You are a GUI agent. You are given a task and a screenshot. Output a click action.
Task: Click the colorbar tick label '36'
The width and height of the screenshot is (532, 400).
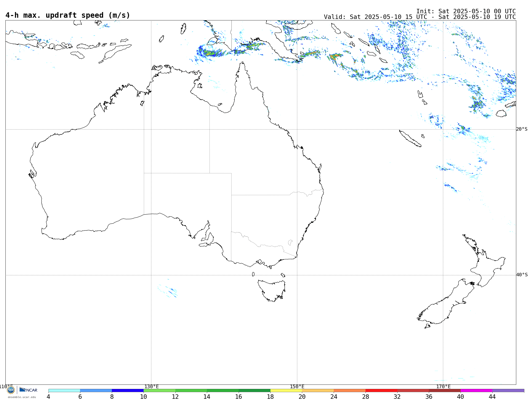(429, 397)
